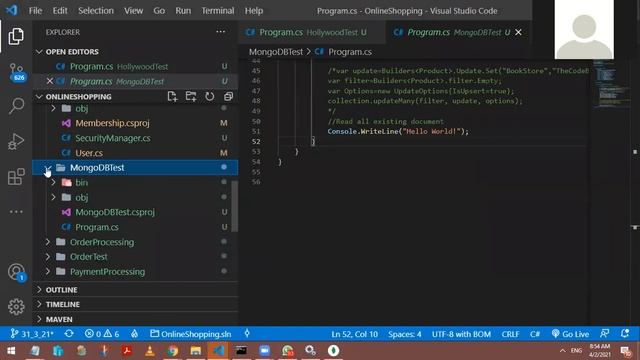Open the feedback icon in status bar
Image resolution: width=640 pixels, height=360 pixels.
pyautogui.click(x=604, y=333)
